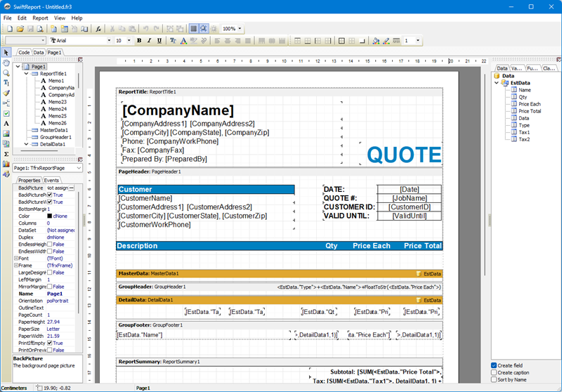The width and height of the screenshot is (562, 392).
Task: Enable the Create caption checkbox
Action: 494,372
